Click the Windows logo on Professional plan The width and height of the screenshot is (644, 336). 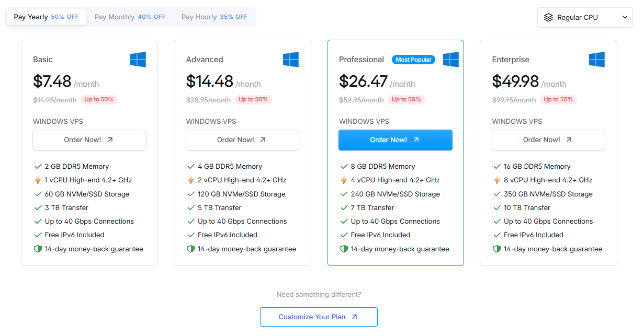(x=451, y=60)
